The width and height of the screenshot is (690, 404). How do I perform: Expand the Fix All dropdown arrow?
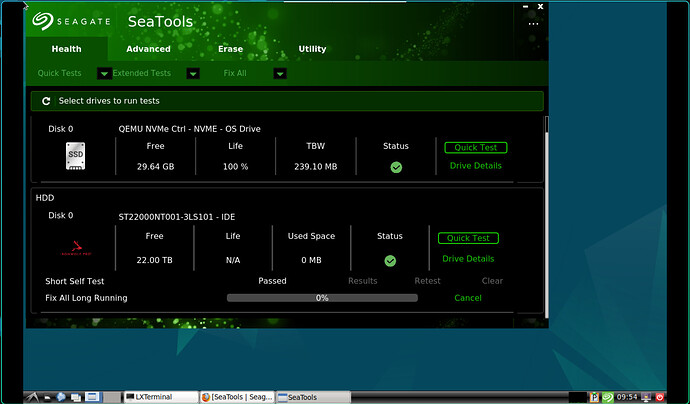point(280,73)
